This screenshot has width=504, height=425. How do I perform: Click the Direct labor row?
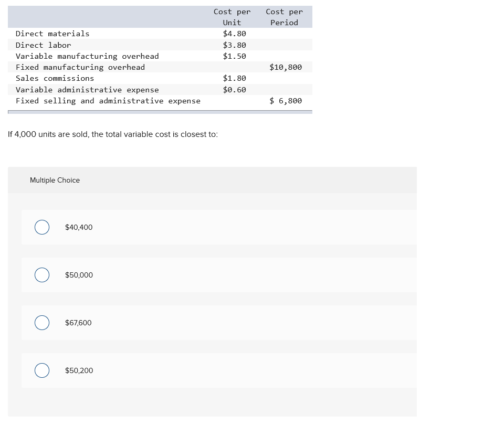pos(44,45)
